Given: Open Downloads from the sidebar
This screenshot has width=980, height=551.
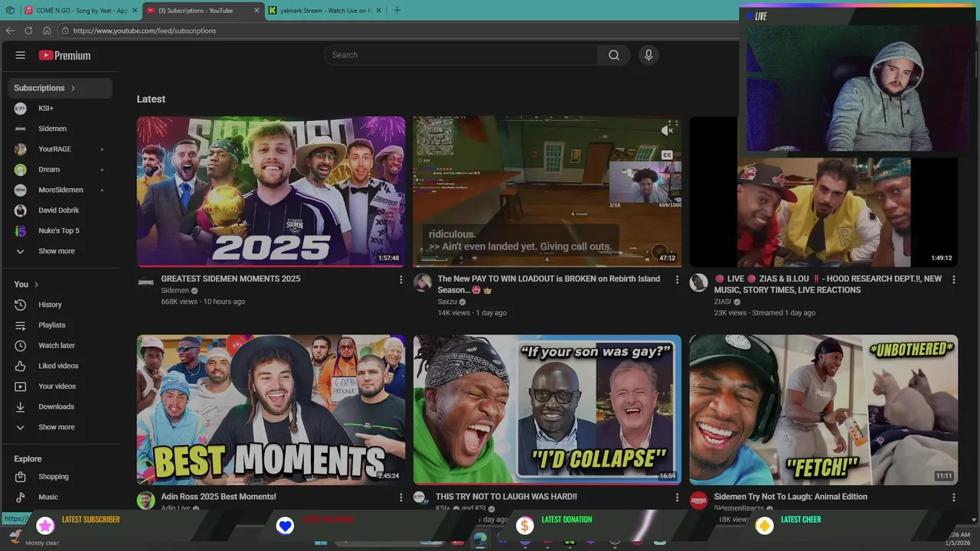Looking at the screenshot, I should 60,406.
